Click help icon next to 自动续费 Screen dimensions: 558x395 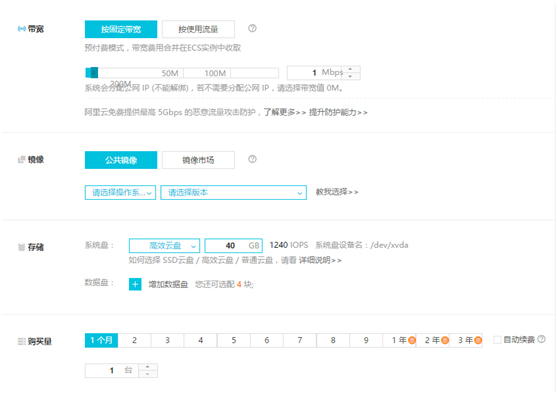[x=541, y=339]
